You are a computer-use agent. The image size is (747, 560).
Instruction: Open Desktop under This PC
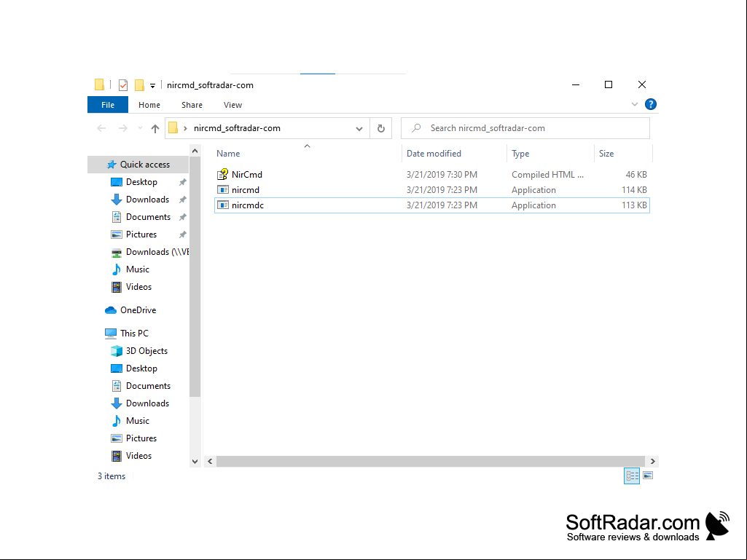(141, 368)
